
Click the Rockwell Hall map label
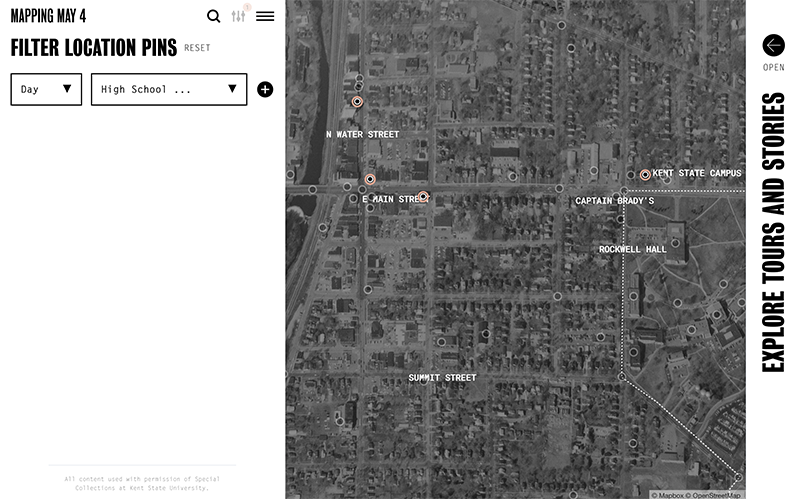coord(632,249)
